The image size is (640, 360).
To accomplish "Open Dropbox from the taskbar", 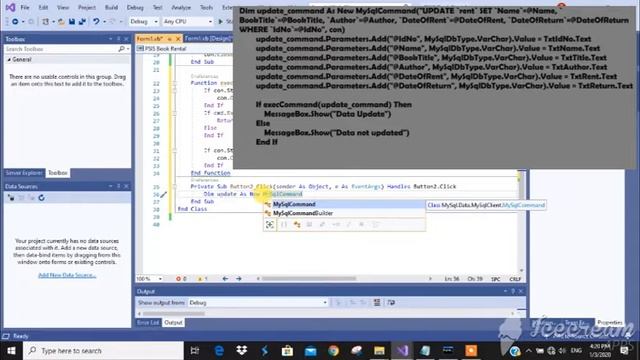I will (x=242, y=351).
